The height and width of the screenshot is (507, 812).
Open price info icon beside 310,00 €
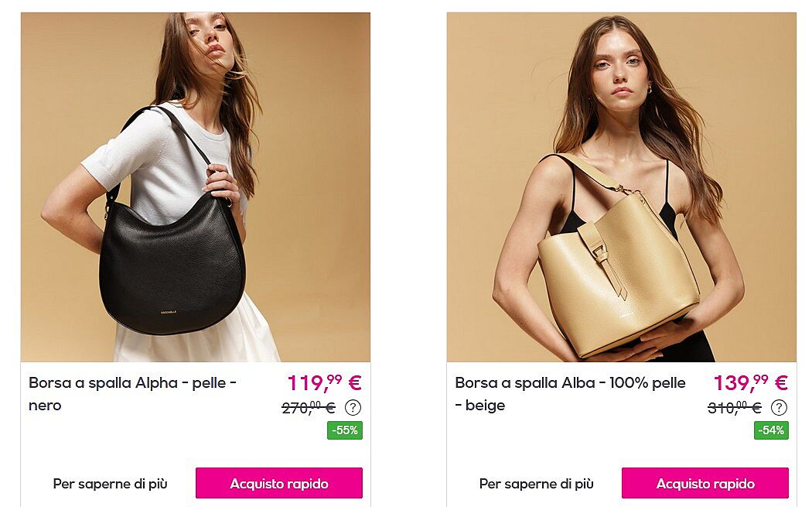[779, 408]
